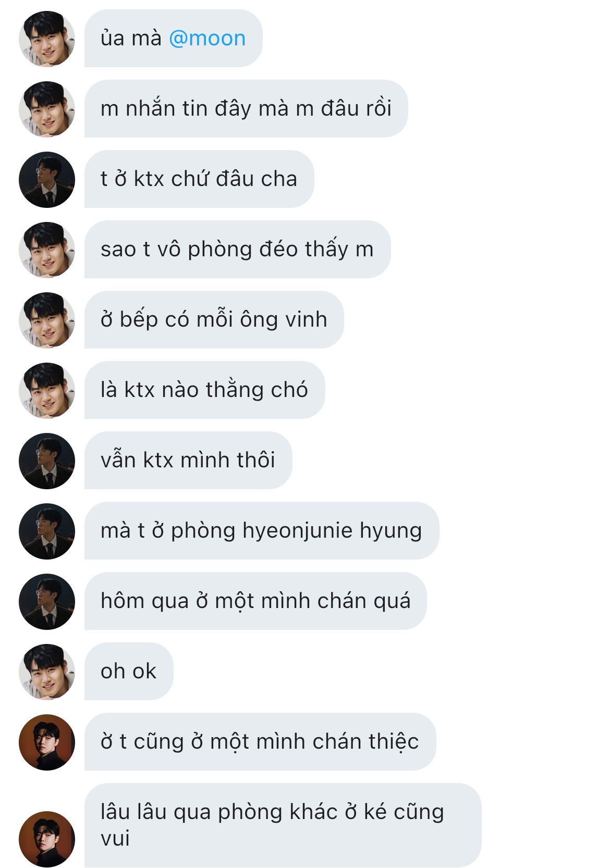Open avatar next to 'ở bếp có mỗi ông vinh'
610x868 pixels.
[x=47, y=320]
